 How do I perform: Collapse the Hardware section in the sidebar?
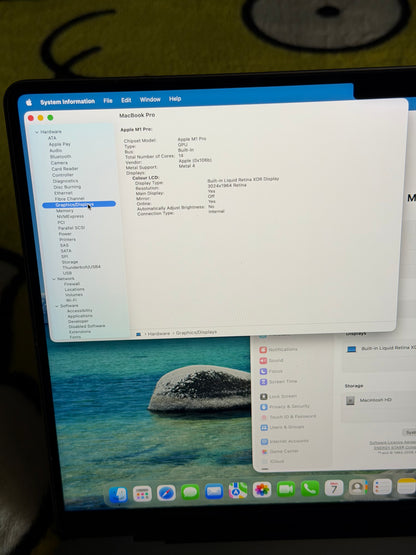36,132
